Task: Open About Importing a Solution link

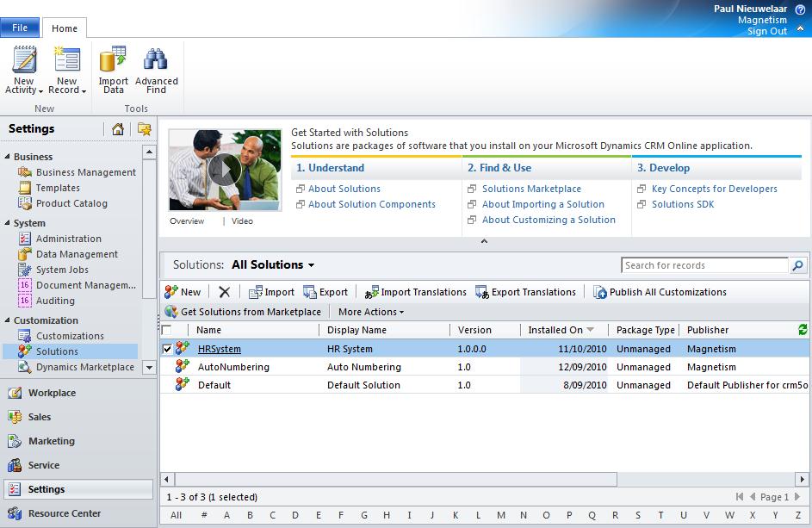Action: (x=542, y=204)
